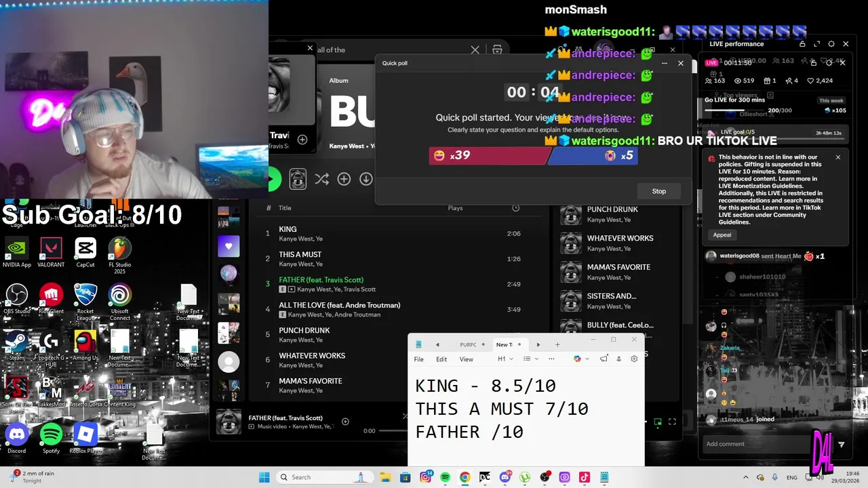Open the Notepad File menu
Viewport: 868px width, 488px height.
click(x=419, y=359)
